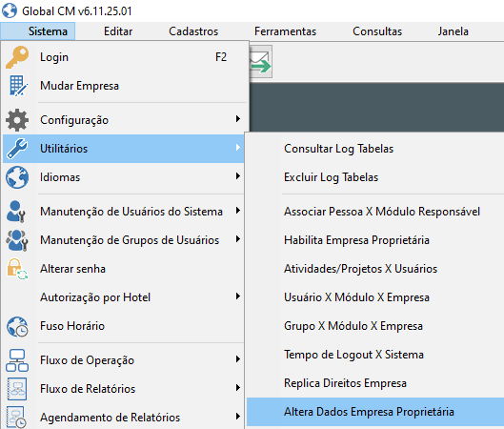Choose Mudar Empresa from the menu
This screenshot has height=429, width=504.
tap(124, 86)
